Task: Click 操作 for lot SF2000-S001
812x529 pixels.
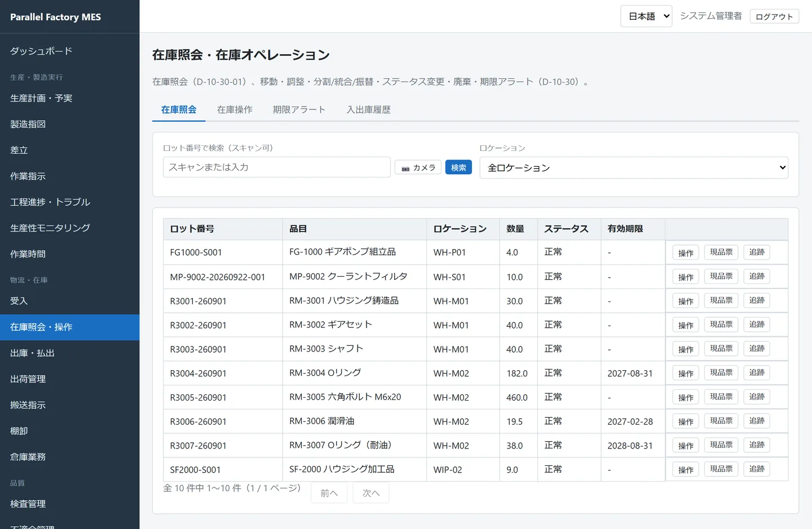Action: 686,470
